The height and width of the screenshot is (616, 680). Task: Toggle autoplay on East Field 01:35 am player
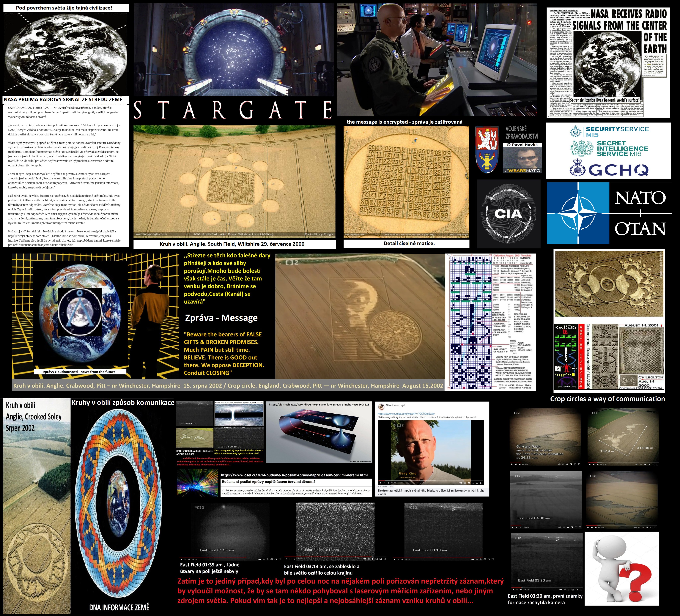point(259,559)
